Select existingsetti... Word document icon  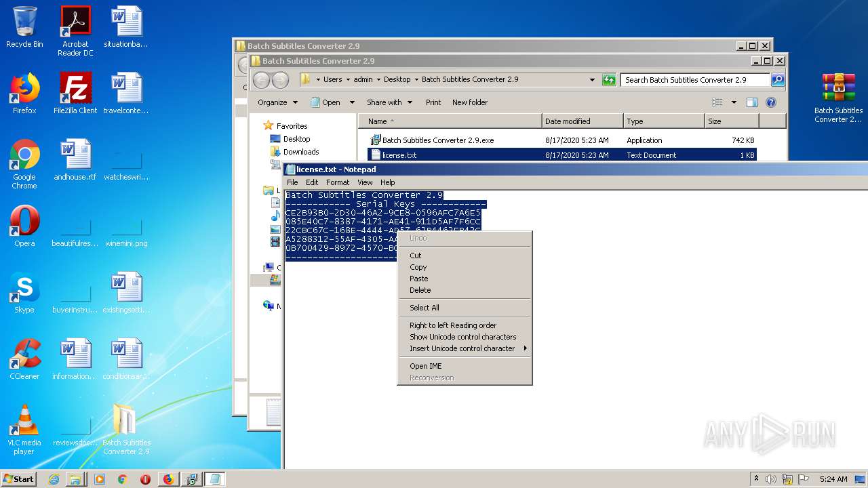[126, 293]
